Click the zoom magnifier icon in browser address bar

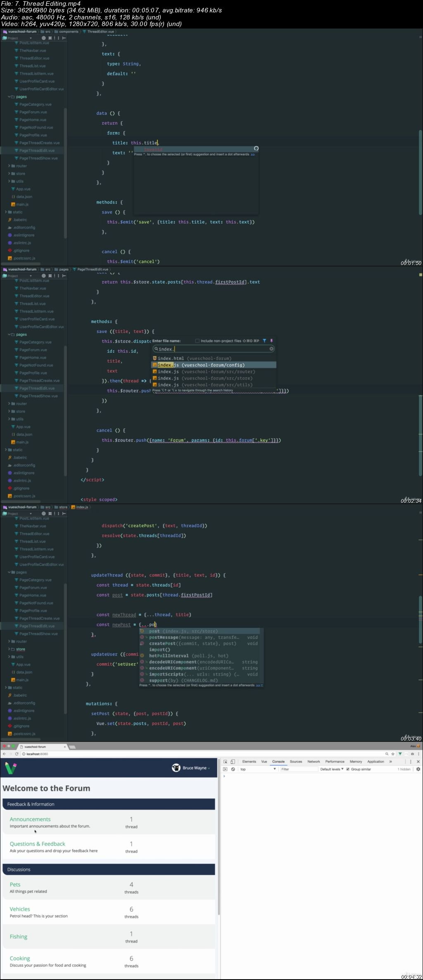387,754
